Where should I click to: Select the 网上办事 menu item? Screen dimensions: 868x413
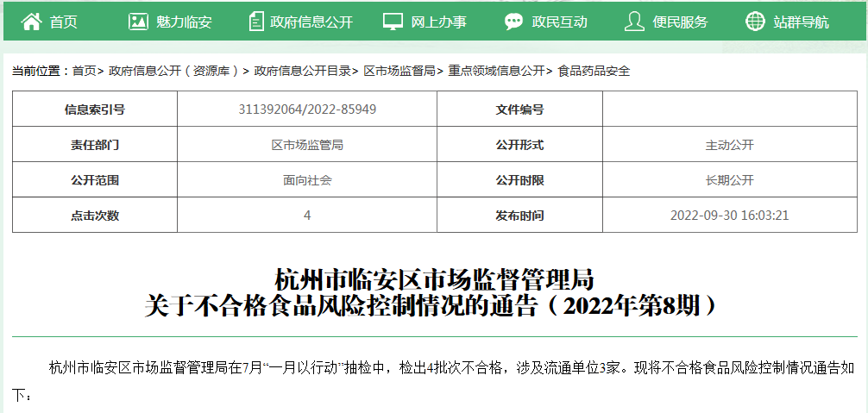click(438, 22)
